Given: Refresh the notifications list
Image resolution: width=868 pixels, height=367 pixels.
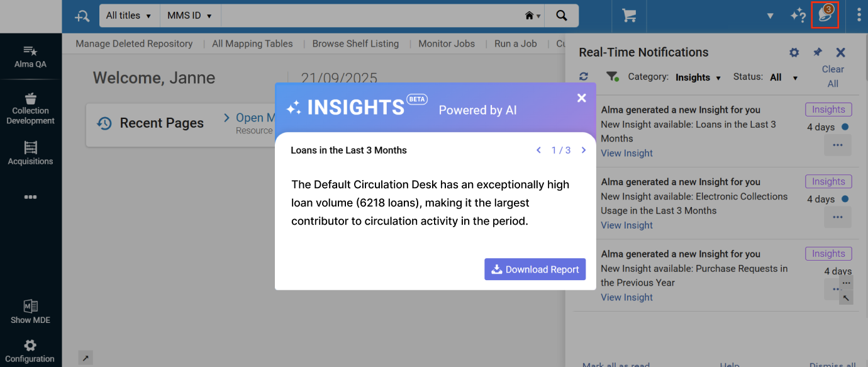Looking at the screenshot, I should (x=584, y=76).
